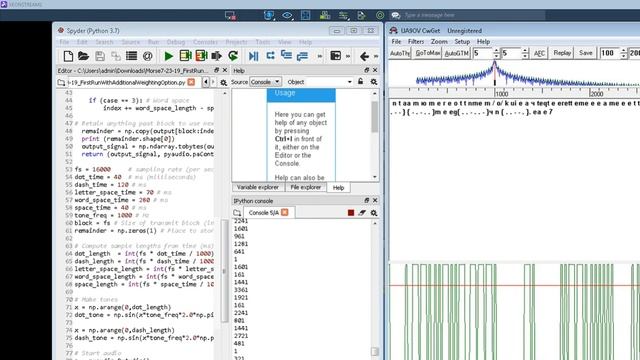Click the pencil icon in the IPython console

pyautogui.click(x=362, y=213)
